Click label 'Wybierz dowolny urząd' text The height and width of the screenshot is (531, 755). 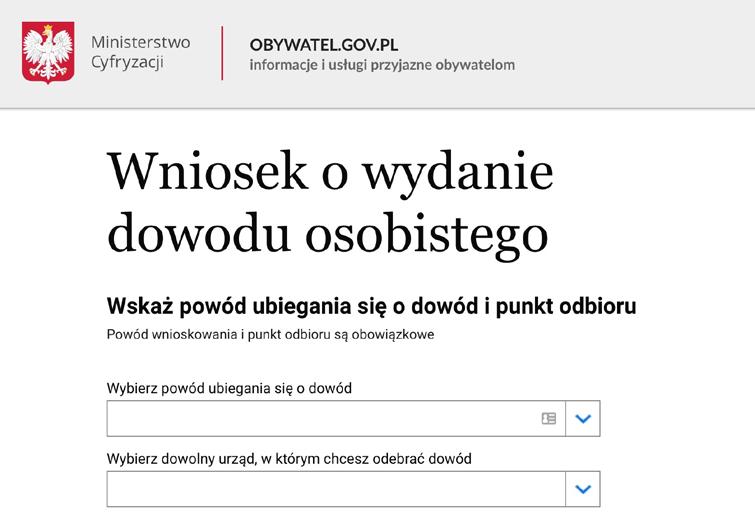(x=289, y=459)
